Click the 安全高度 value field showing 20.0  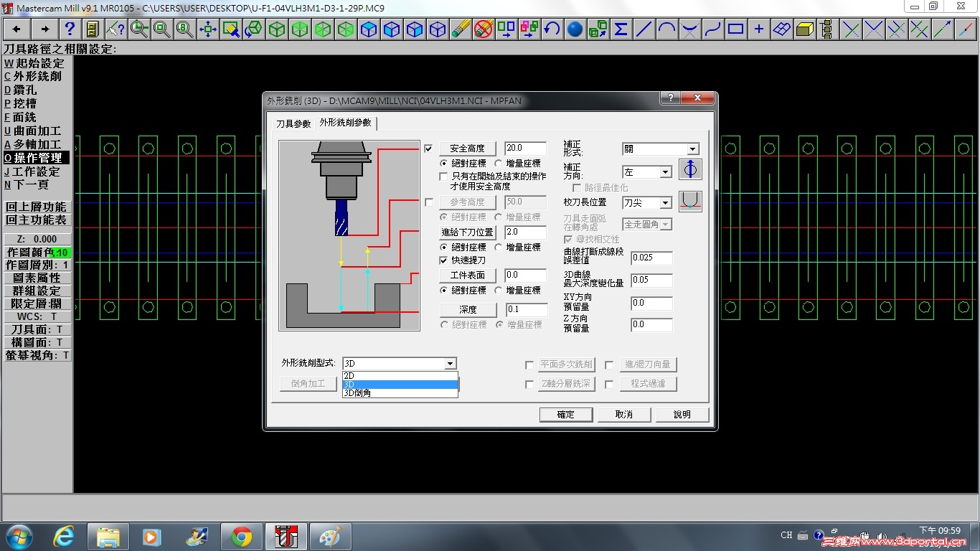[525, 149]
